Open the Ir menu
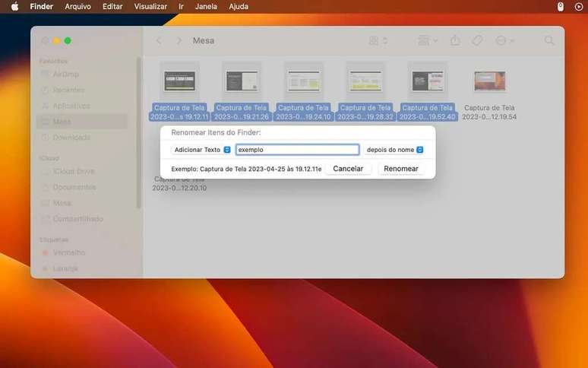588x368 pixels. 181,6
